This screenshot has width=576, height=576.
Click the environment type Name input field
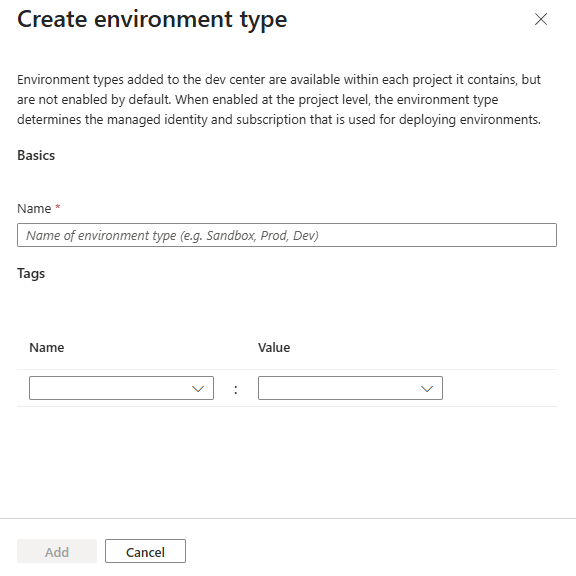pos(287,235)
